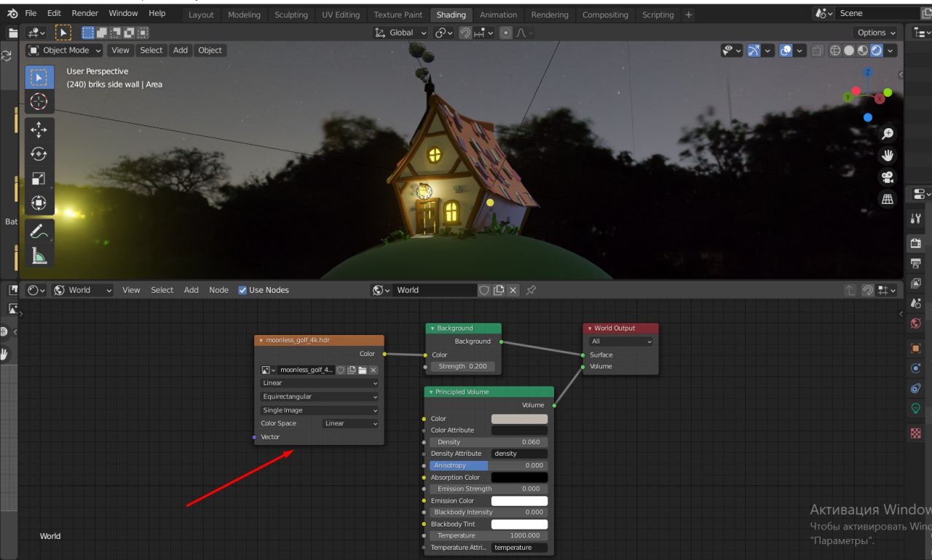Toggle the camera view icon
The image size is (932, 560).
[888, 177]
